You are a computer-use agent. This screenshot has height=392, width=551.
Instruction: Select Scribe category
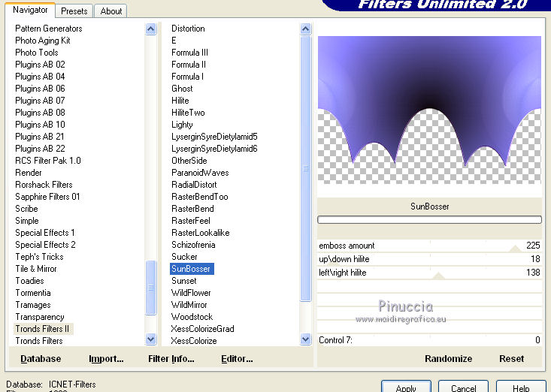pyautogui.click(x=26, y=209)
